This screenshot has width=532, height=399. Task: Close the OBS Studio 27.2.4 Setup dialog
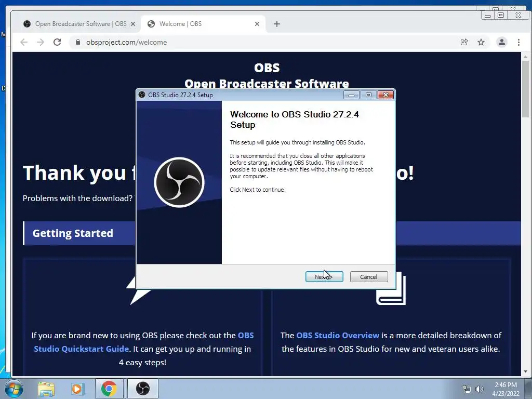tap(385, 95)
